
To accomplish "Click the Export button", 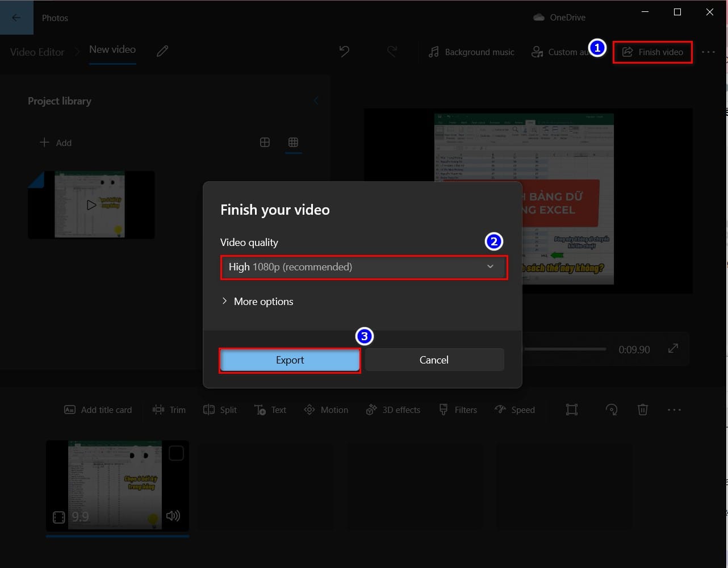I will coord(290,360).
